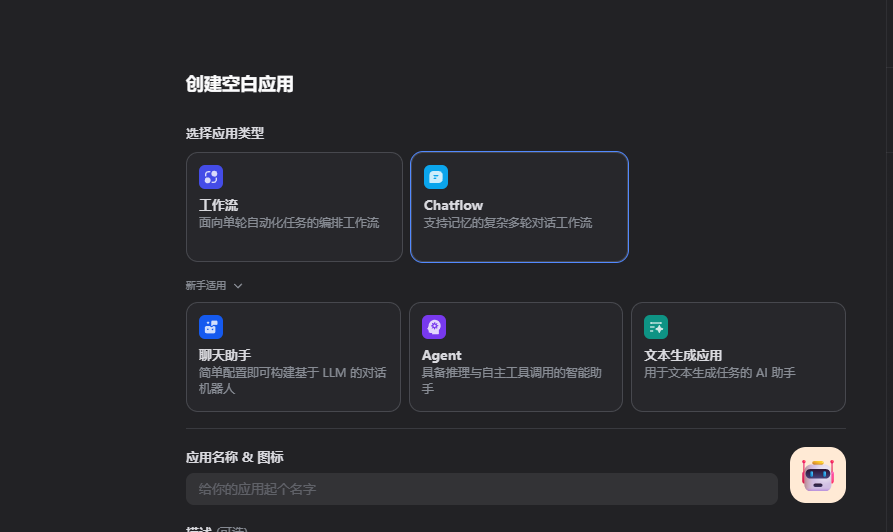Viewport: 893px width, 532px height.
Task: Click text 简单配置即可构建基于 LLM 的对话机器人
Action: click(x=292, y=380)
